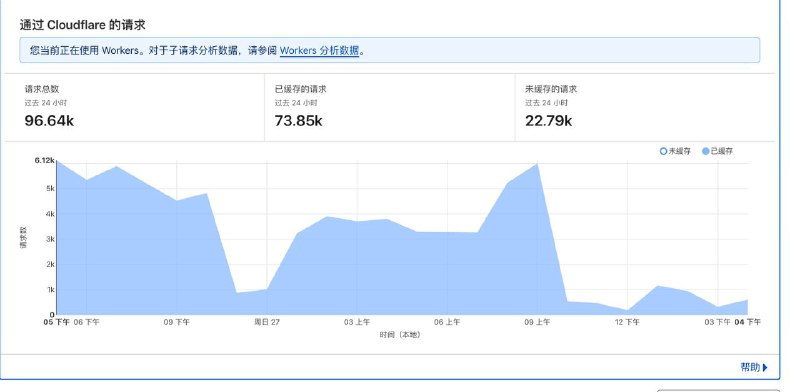
Task: Click the 3k y-axis label
Action: pos(50,239)
